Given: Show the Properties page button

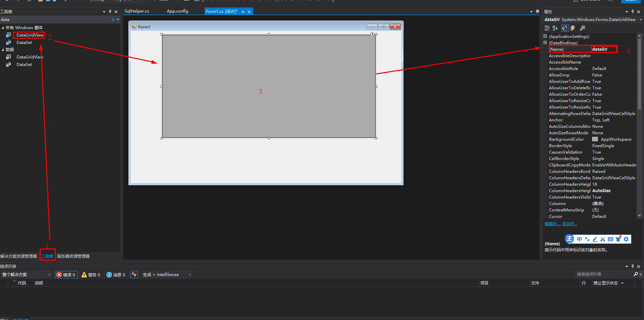Looking at the screenshot, I should point(565,28).
